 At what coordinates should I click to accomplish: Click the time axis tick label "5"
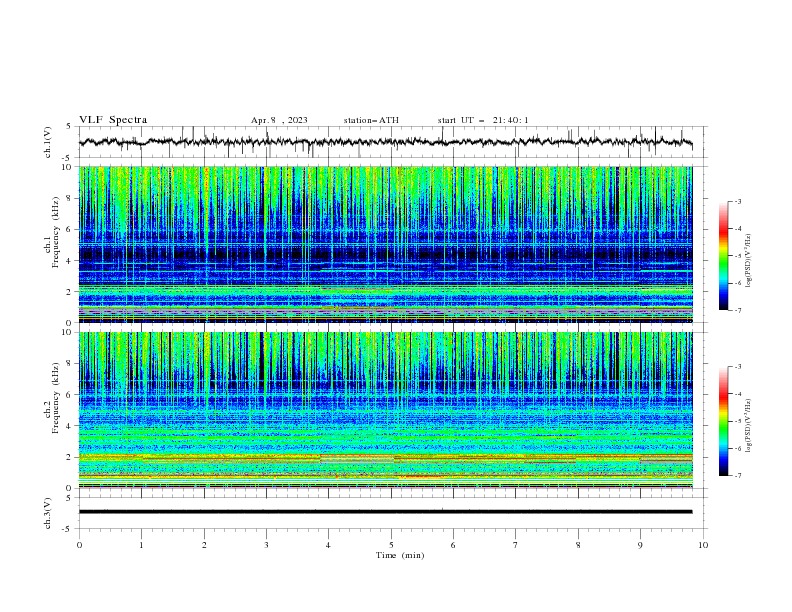tap(391, 545)
